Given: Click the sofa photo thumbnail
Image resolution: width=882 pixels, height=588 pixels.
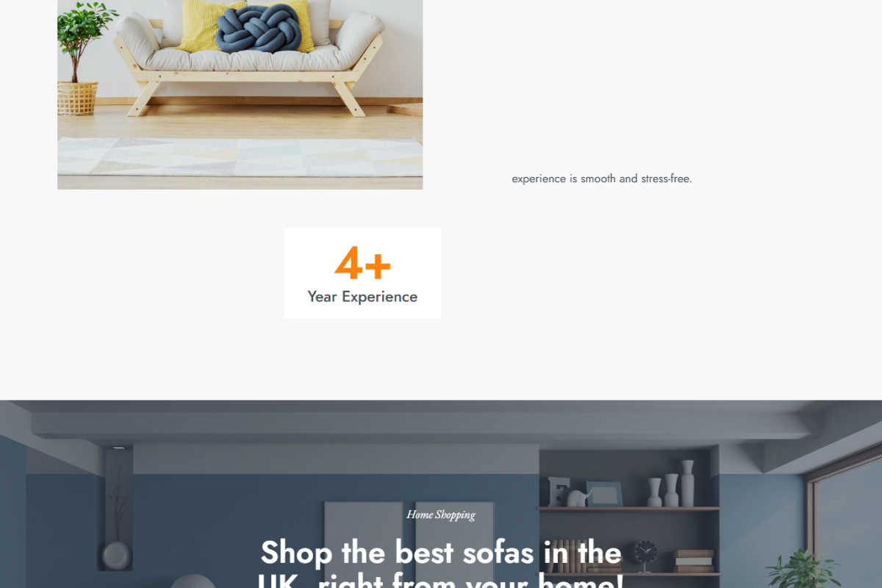Looking at the screenshot, I should coord(240,95).
